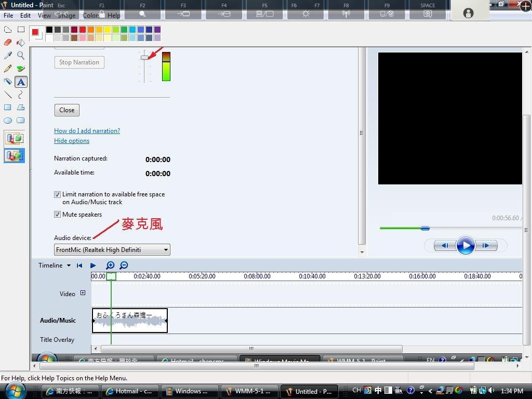Screen dimensions: 532x399
Task: Select the audio clip on Audio/Music track
Action: pyautogui.click(x=129, y=320)
